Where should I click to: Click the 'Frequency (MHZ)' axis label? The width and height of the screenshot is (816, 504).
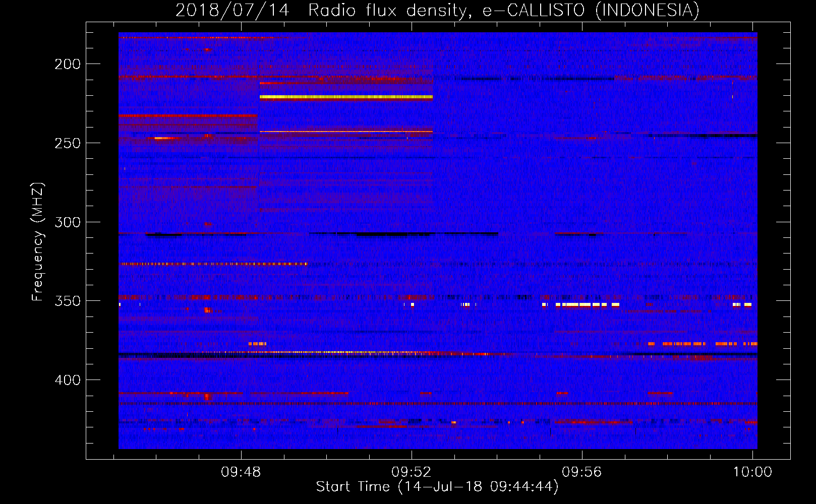38,241
